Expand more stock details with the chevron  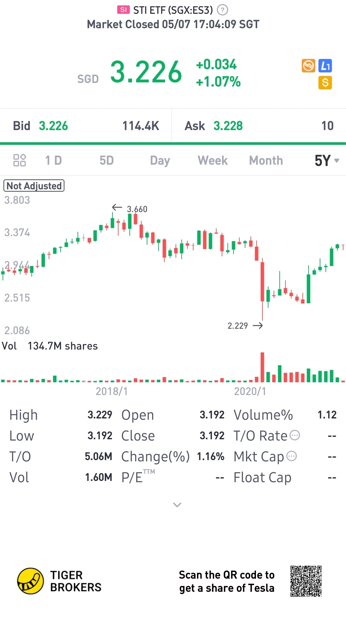(x=177, y=505)
